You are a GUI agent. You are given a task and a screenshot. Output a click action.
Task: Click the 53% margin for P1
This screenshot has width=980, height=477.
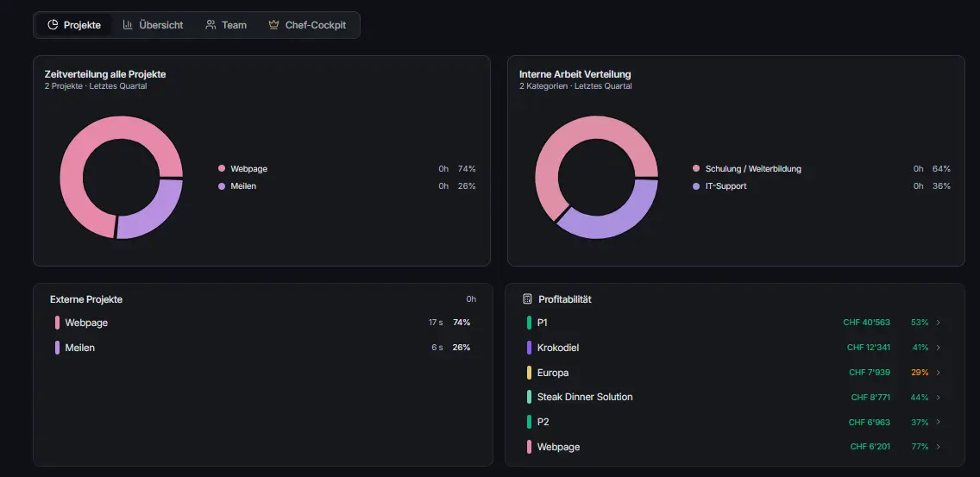(x=920, y=323)
